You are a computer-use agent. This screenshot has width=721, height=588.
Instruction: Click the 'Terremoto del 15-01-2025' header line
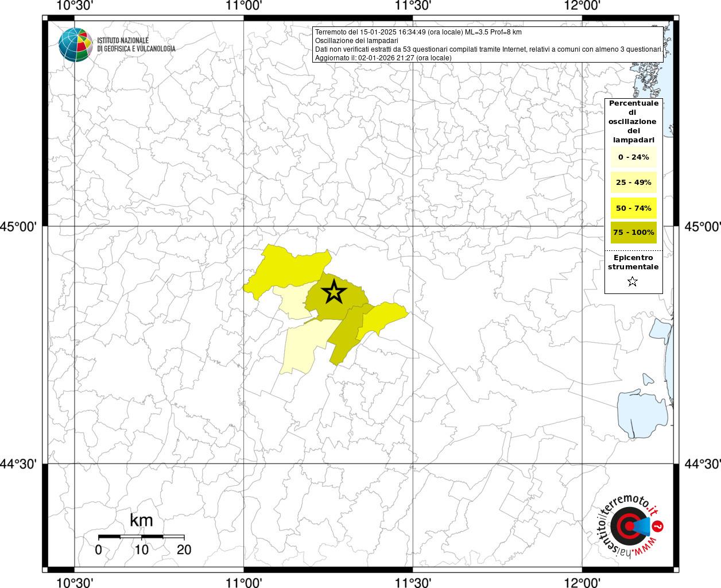coord(418,32)
